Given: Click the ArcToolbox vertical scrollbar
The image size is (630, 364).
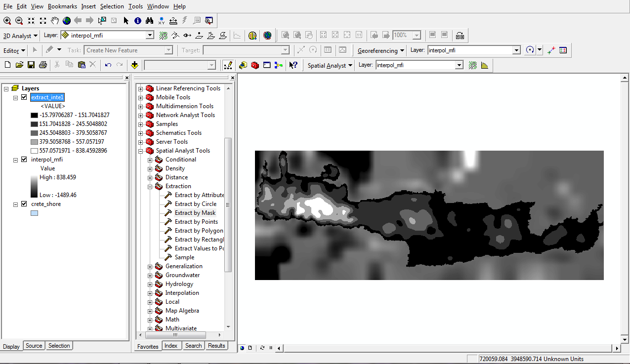Looking at the screenshot, I should point(228,204).
